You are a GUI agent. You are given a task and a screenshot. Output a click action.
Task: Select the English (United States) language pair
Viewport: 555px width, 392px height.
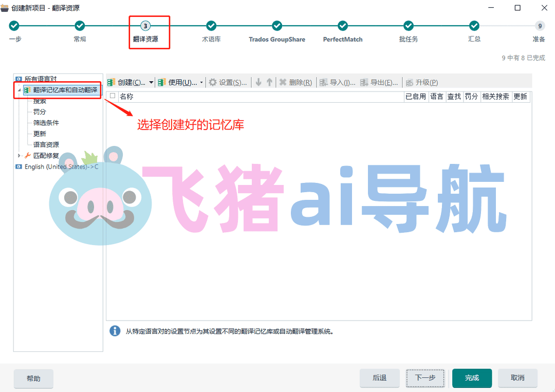point(61,167)
